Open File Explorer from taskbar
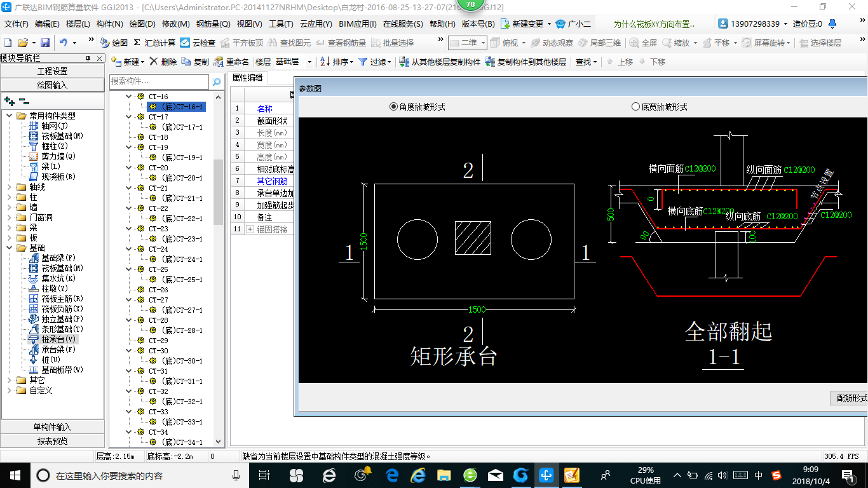This screenshot has width=868, height=488. pyautogui.click(x=444, y=475)
